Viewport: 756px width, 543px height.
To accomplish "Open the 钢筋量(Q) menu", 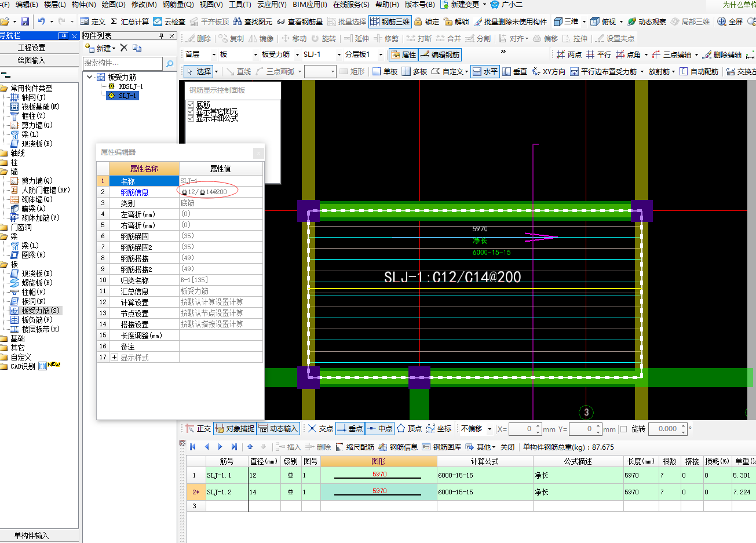I will pos(178,5).
